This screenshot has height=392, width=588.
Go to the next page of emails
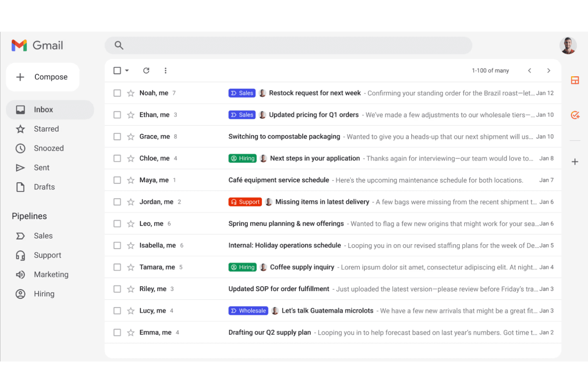(549, 70)
